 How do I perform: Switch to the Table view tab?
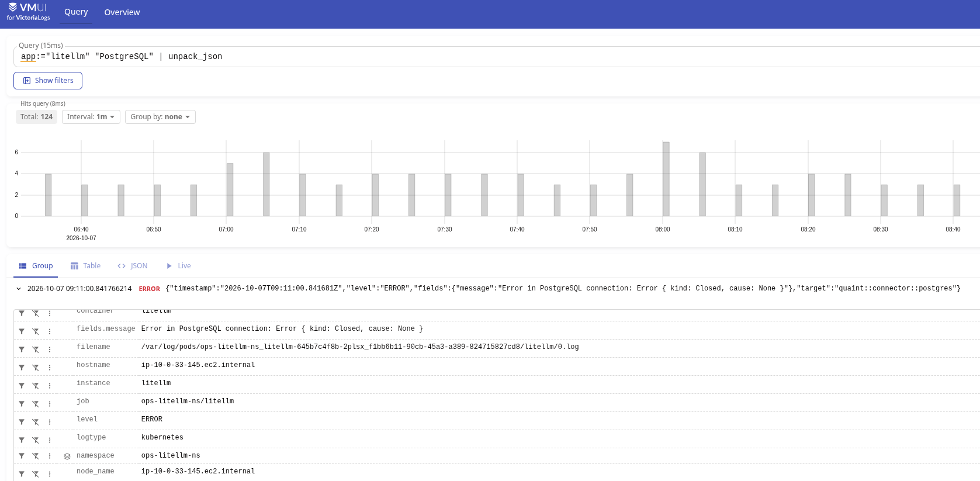[x=85, y=266]
